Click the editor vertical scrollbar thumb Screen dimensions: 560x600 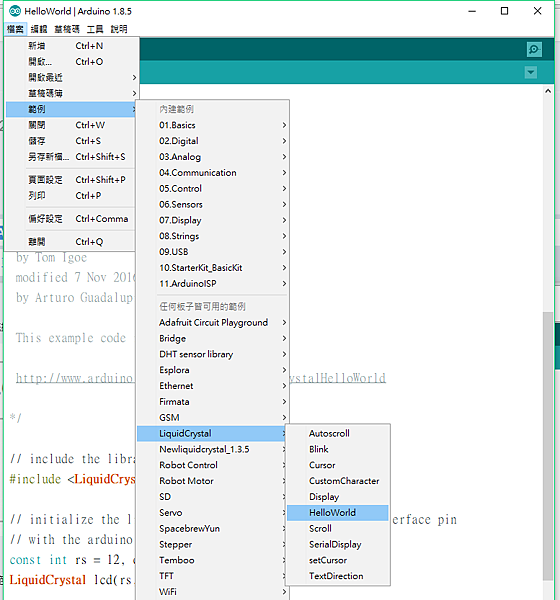[548, 446]
